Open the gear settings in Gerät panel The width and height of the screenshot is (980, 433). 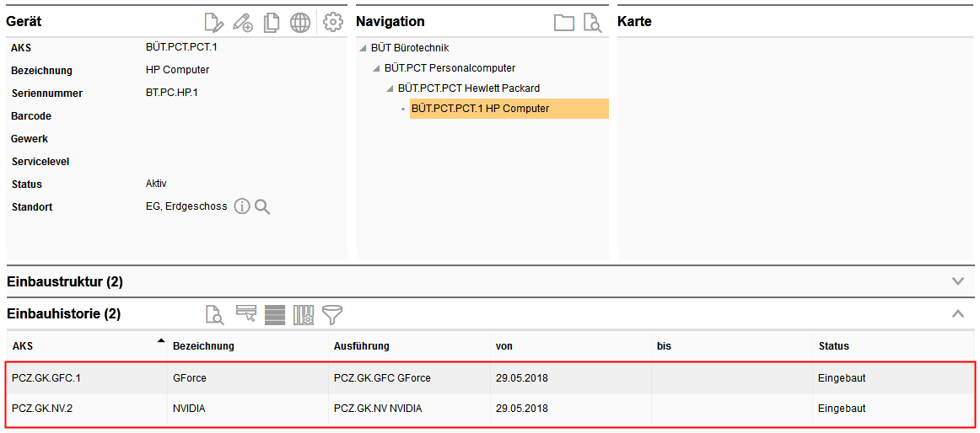click(x=333, y=23)
